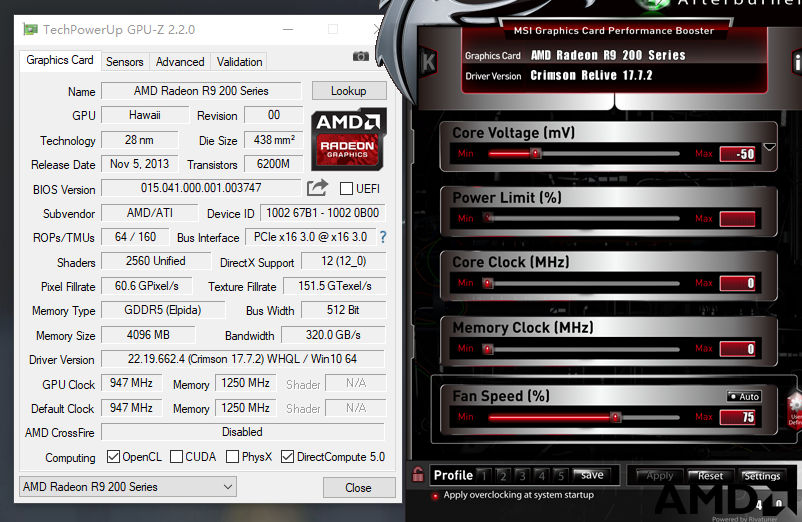Image resolution: width=802 pixels, height=522 pixels.
Task: Select Afterburner profile slot 5
Action: (561, 476)
